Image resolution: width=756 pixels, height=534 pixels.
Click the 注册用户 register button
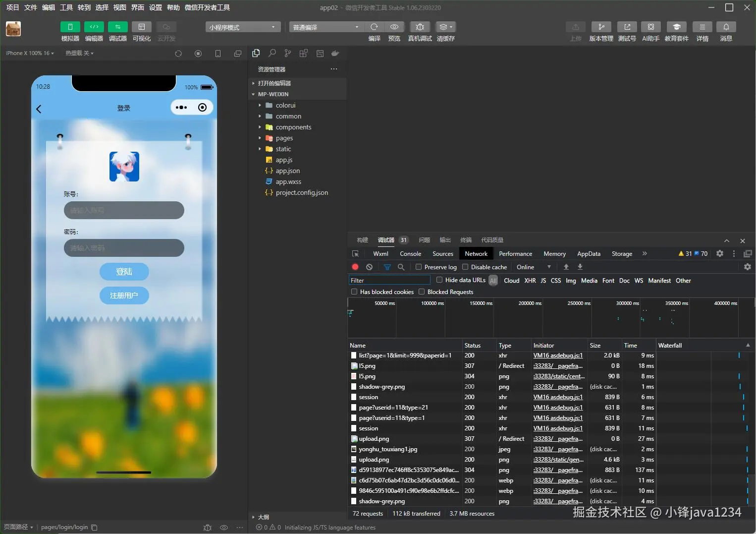(124, 296)
